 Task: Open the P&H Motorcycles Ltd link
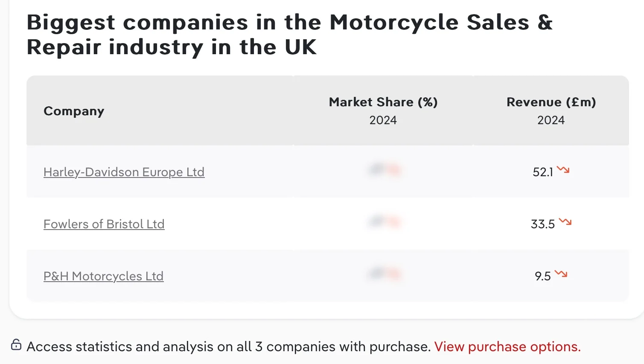[103, 276]
